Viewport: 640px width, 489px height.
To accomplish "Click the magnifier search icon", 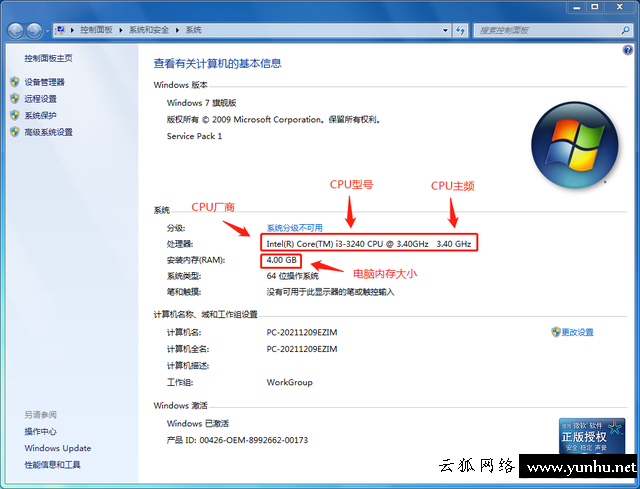I will pos(625,30).
